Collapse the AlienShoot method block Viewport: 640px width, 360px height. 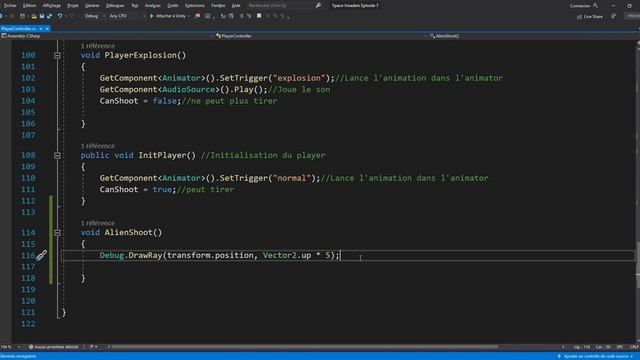pyautogui.click(x=57, y=233)
